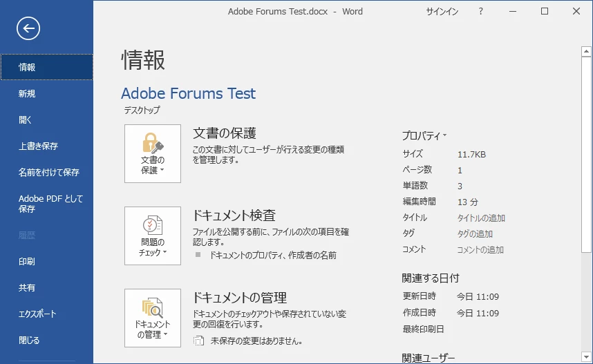Choose 上書き保存 in the sidebar
593x364 pixels.
pyautogui.click(x=46, y=146)
